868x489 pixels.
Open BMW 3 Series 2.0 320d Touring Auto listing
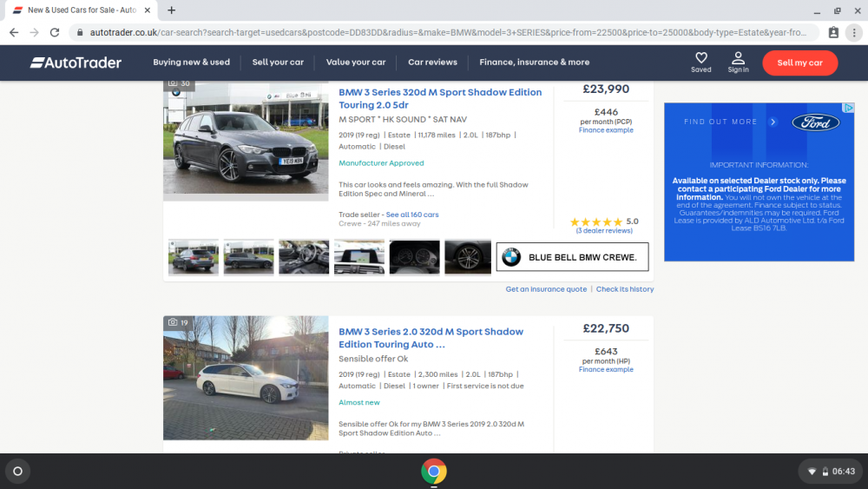pyautogui.click(x=431, y=338)
